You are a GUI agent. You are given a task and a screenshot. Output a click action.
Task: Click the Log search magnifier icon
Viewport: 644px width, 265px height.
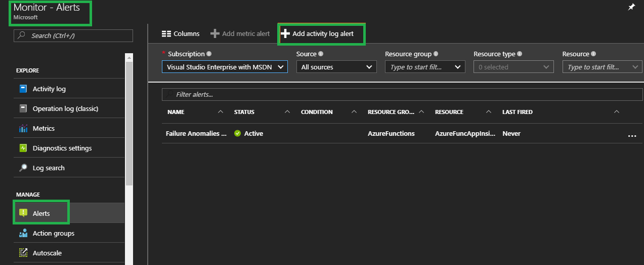coord(23,168)
